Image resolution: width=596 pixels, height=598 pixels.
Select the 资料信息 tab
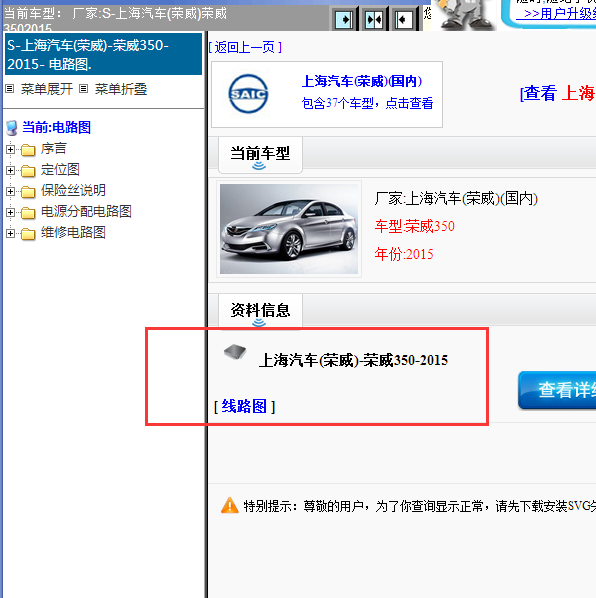click(x=260, y=311)
